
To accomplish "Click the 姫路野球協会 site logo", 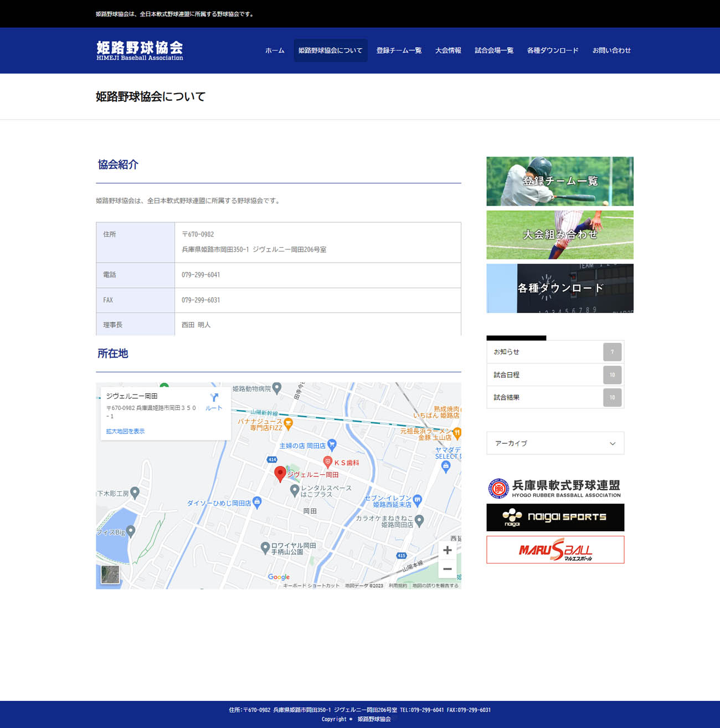I will [140, 50].
